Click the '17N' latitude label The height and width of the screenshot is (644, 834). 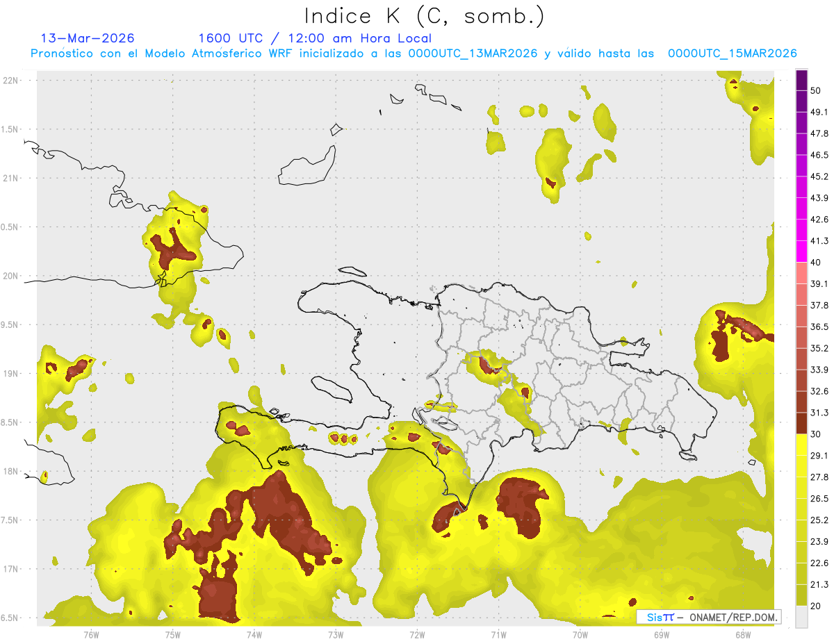tap(10, 570)
